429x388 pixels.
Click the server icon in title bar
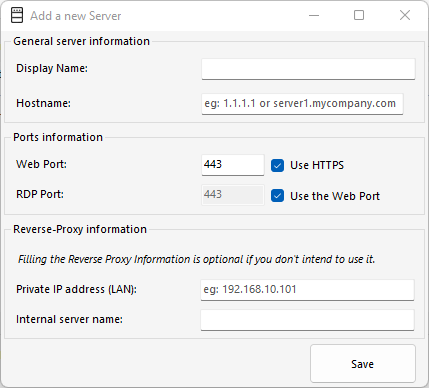(x=17, y=15)
